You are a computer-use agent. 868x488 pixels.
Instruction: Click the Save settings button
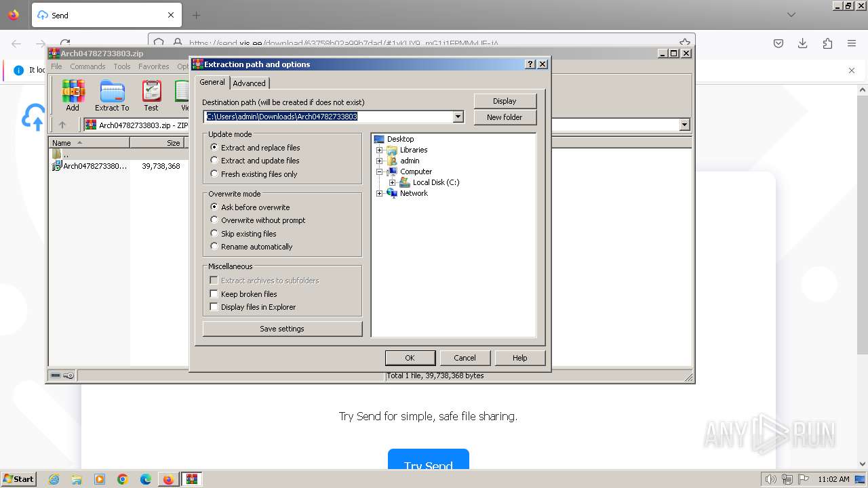pyautogui.click(x=282, y=329)
